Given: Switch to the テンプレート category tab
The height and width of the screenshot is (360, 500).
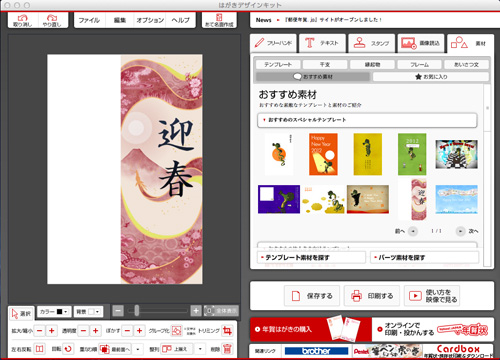Looking at the screenshot, I should (278, 64).
